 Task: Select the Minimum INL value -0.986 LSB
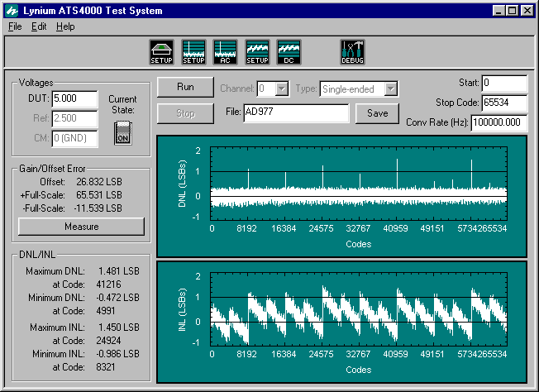[x=117, y=354]
